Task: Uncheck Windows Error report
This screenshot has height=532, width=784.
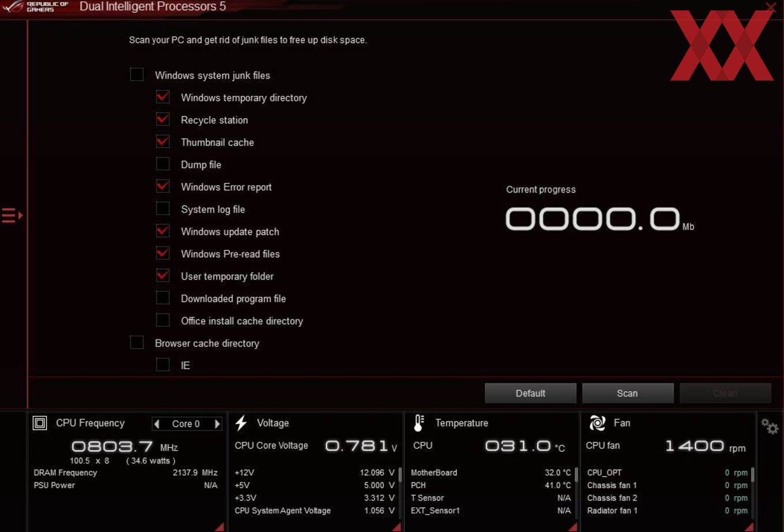Action: pyautogui.click(x=163, y=186)
